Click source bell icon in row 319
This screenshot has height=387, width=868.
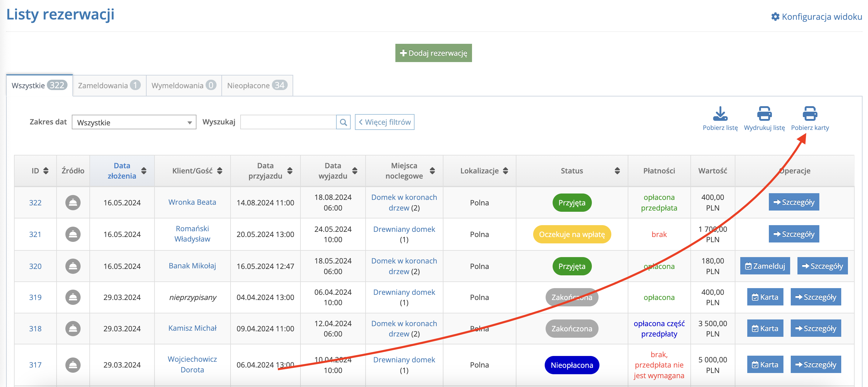73,297
